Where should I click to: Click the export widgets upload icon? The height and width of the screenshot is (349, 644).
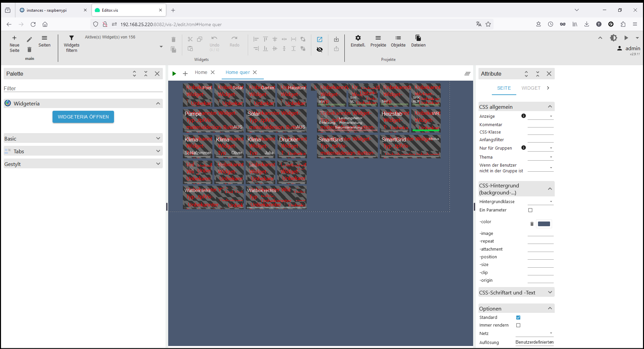tap(336, 49)
